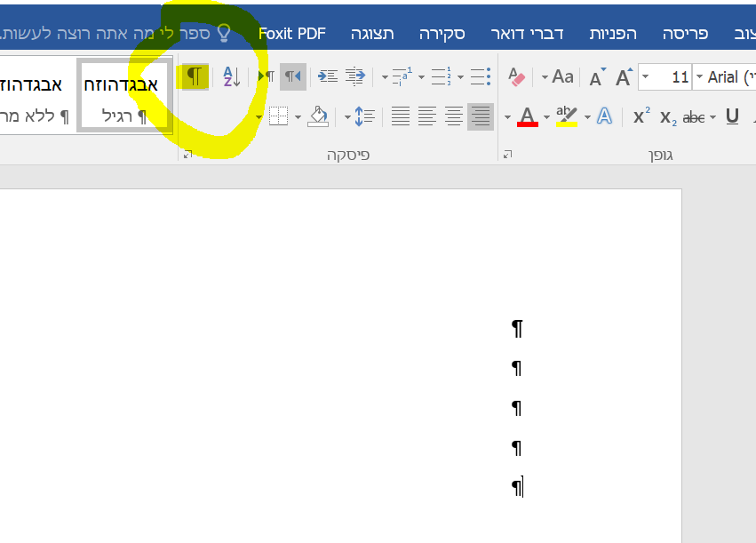Place cursor at the first paragraph mark

(x=517, y=329)
